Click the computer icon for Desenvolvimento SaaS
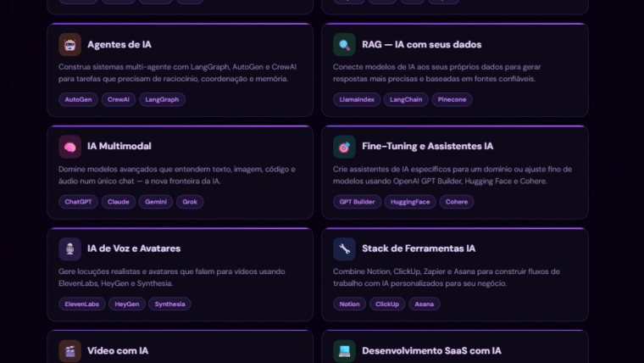 coord(344,350)
